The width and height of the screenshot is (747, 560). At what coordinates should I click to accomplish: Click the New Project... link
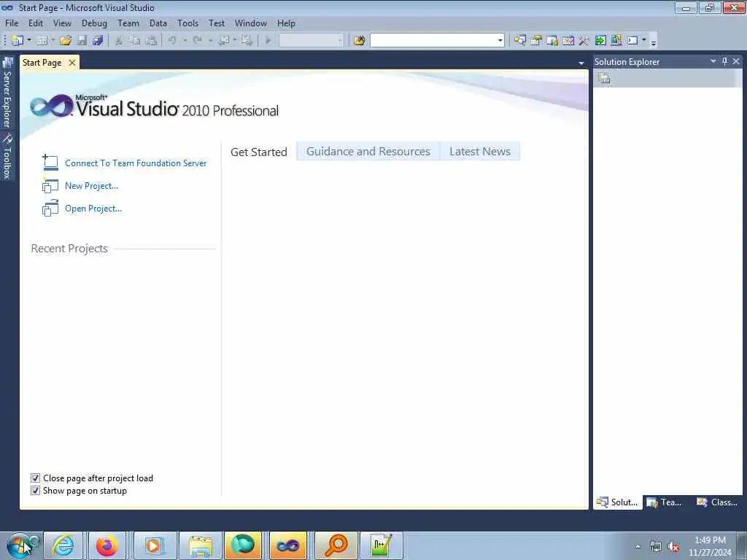click(x=91, y=186)
